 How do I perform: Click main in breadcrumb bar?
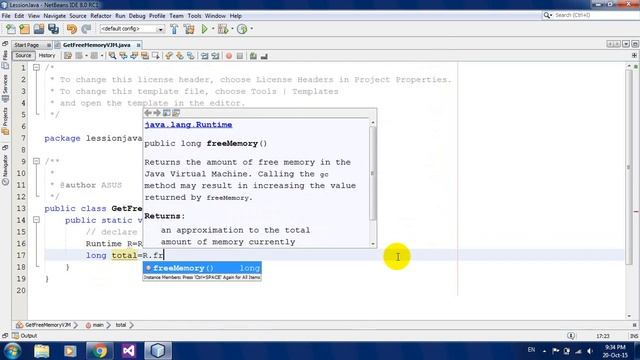coord(98,325)
